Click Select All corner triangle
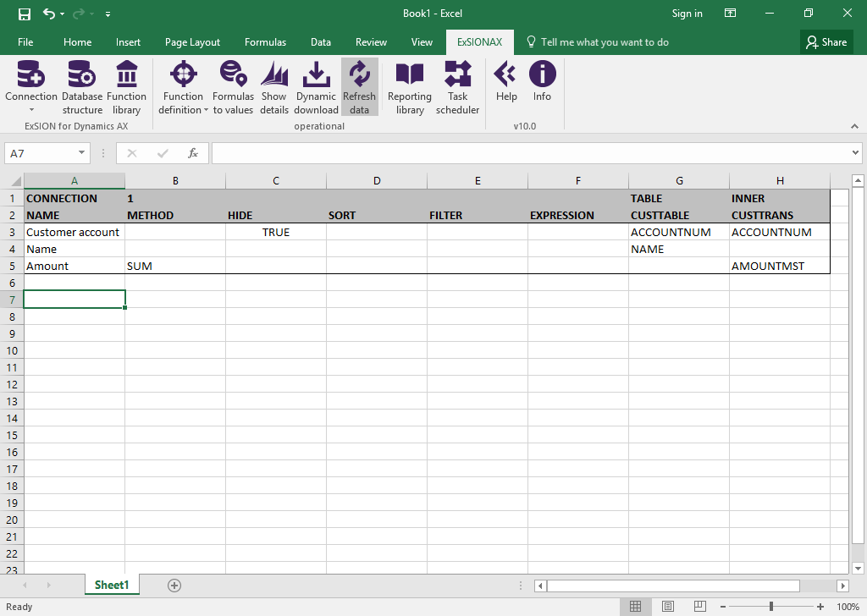867x616 pixels. 16,181
